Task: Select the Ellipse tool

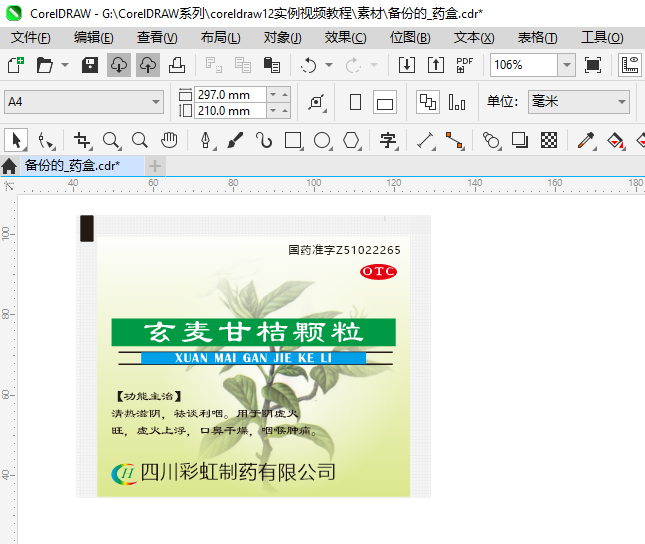Action: pyautogui.click(x=322, y=140)
